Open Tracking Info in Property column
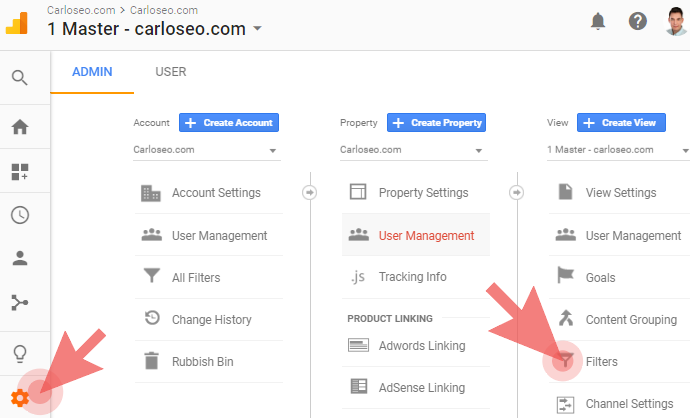The height and width of the screenshot is (418, 690). [412, 277]
